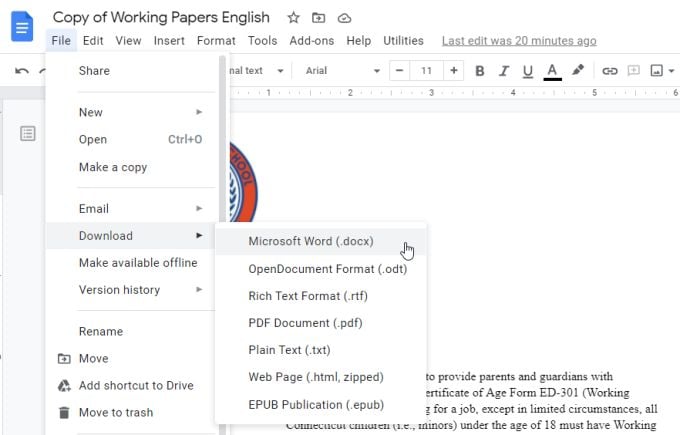Expand New submenu

pyautogui.click(x=132, y=112)
